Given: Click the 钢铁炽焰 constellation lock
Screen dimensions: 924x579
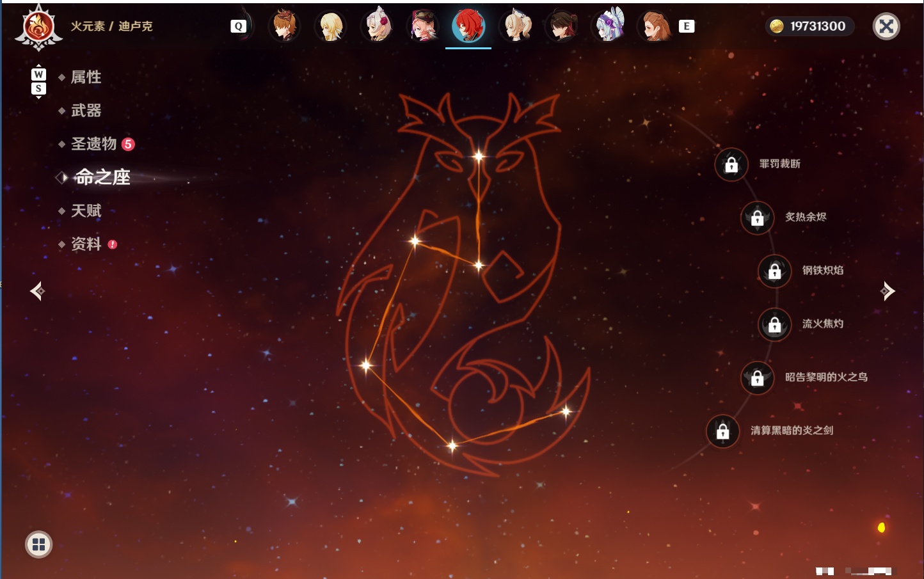Looking at the screenshot, I should (x=775, y=271).
